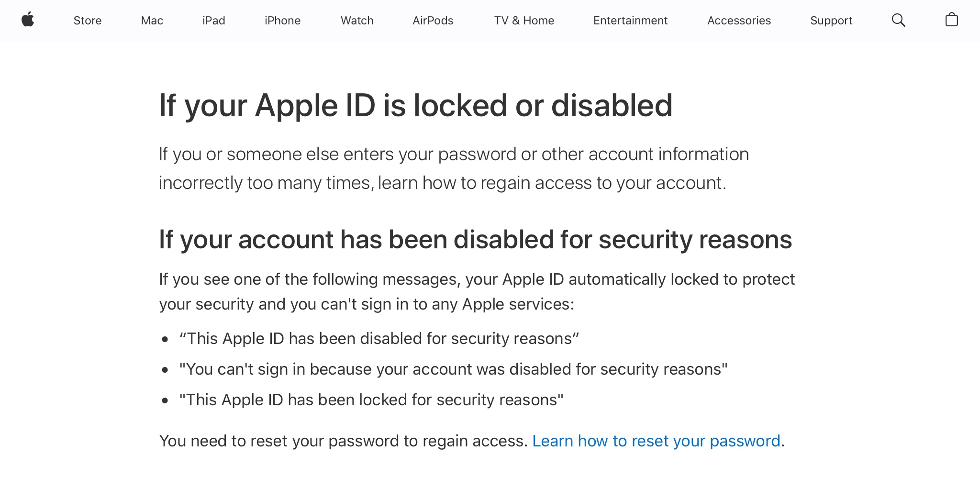Open the Entertainment menu item
This screenshot has width=980, height=478.
(630, 21)
